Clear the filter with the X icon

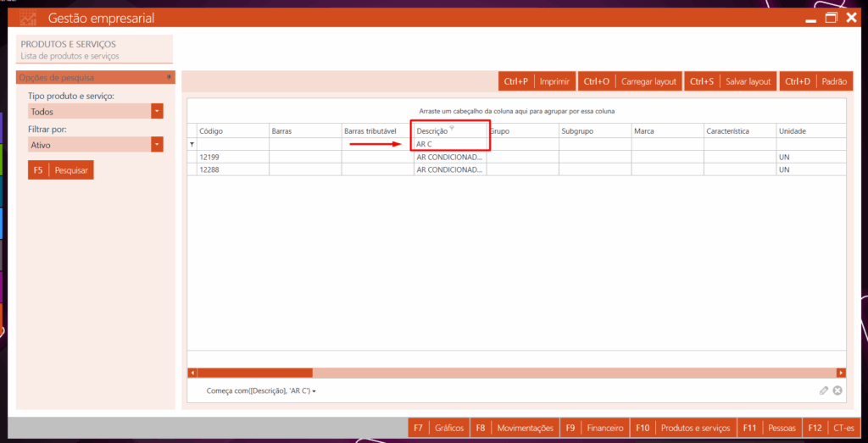click(x=837, y=390)
